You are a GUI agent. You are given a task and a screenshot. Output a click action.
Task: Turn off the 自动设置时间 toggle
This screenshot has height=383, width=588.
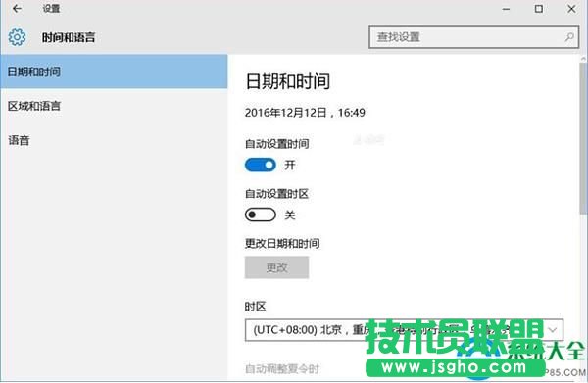[261, 165]
